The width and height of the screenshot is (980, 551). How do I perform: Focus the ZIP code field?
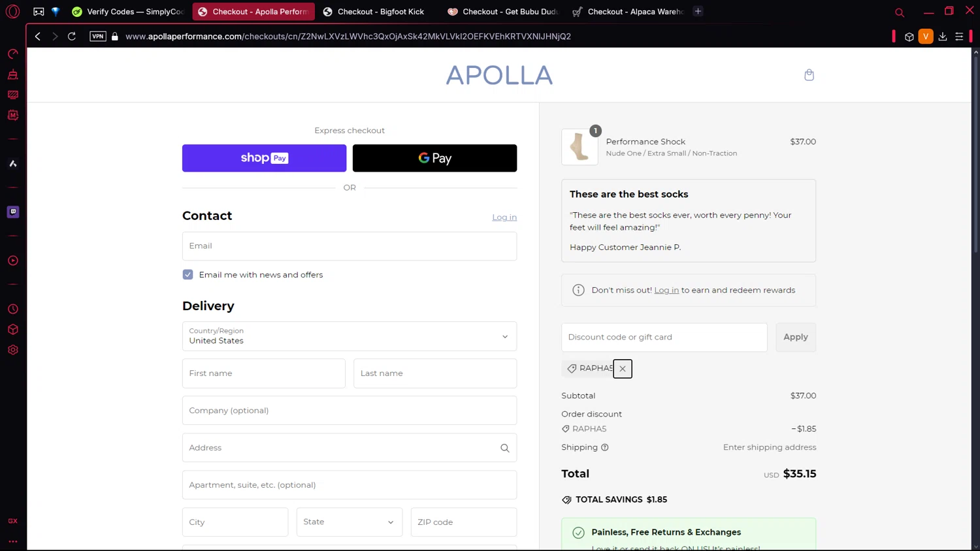464,522
